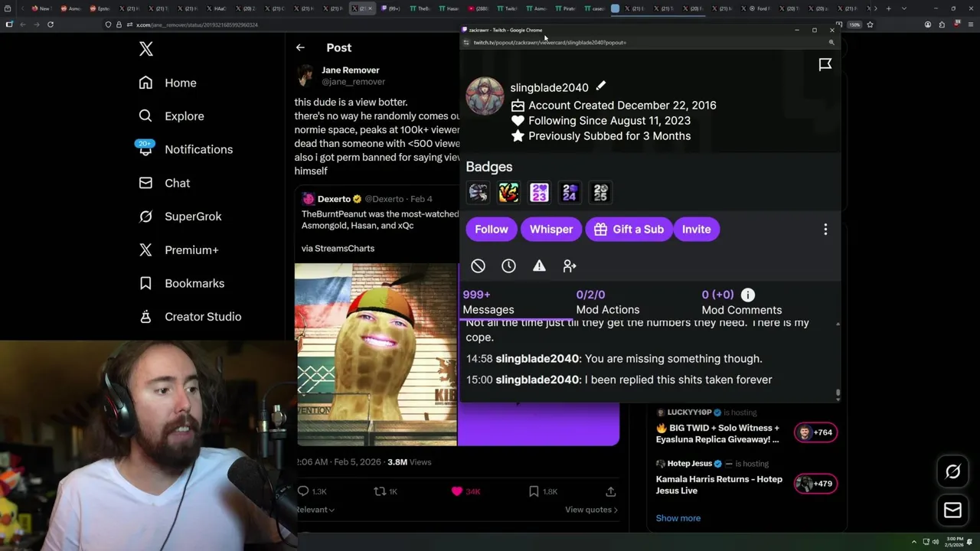Click the browser 150% zoom indicator
980x551 pixels.
[854, 24]
